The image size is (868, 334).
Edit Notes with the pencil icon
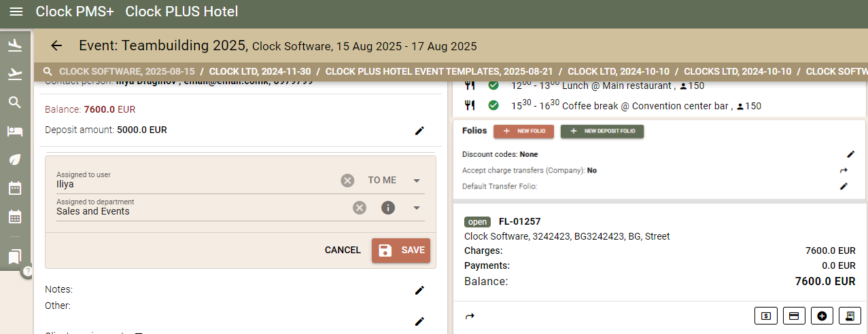pos(419,291)
